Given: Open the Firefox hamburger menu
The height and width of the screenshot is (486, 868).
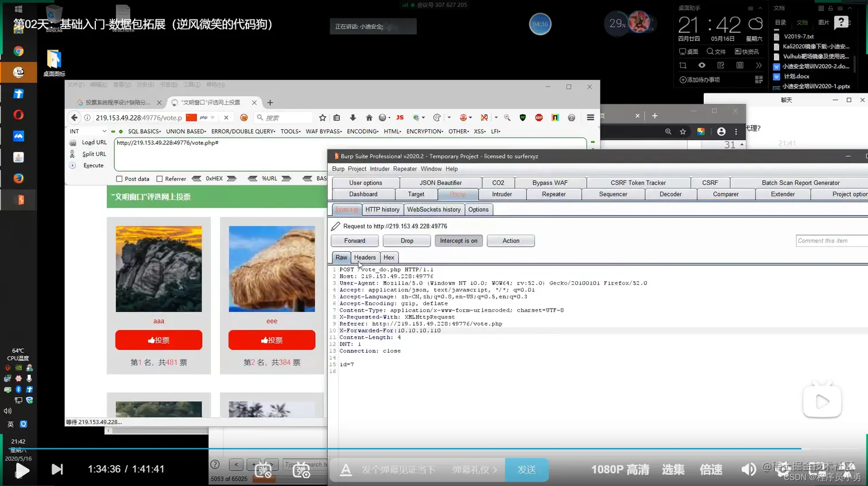Looking at the screenshot, I should coord(590,118).
